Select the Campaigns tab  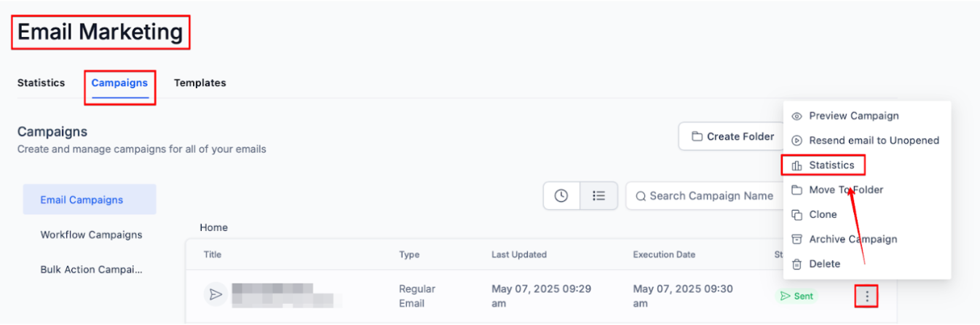click(x=119, y=83)
